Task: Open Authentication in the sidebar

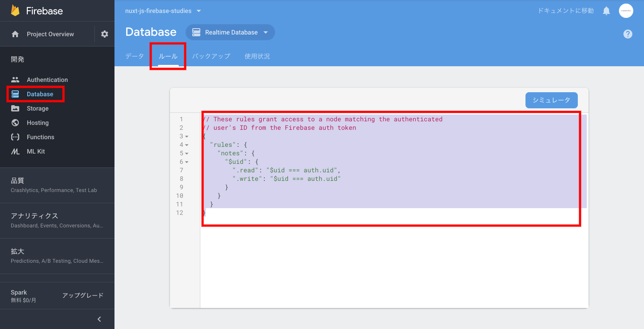Action: 47,80
